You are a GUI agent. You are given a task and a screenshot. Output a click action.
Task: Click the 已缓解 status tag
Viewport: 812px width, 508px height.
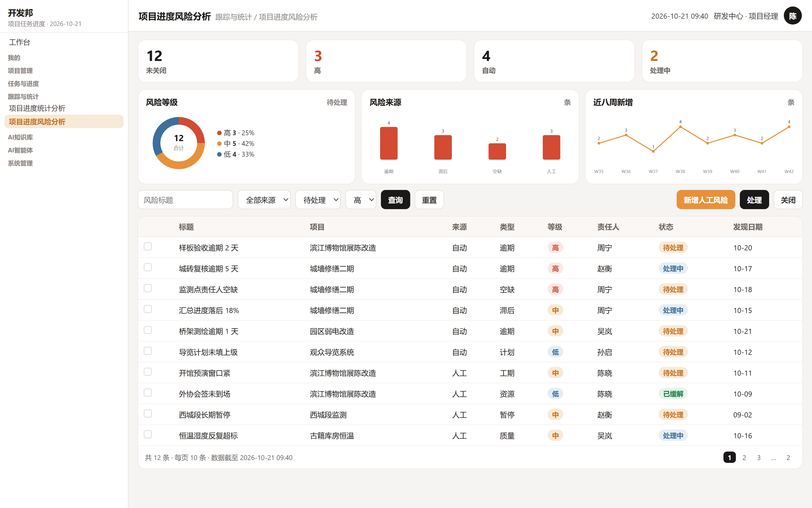(x=673, y=394)
